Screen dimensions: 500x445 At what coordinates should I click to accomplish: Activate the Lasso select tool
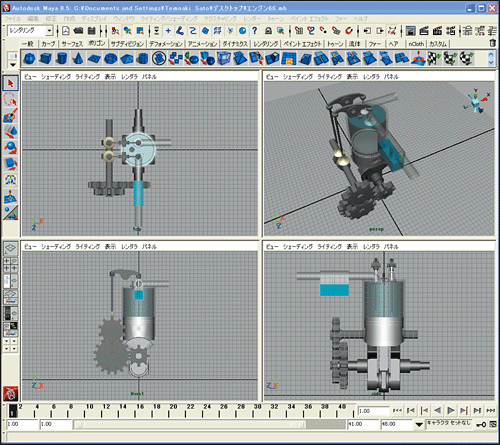(x=11, y=100)
